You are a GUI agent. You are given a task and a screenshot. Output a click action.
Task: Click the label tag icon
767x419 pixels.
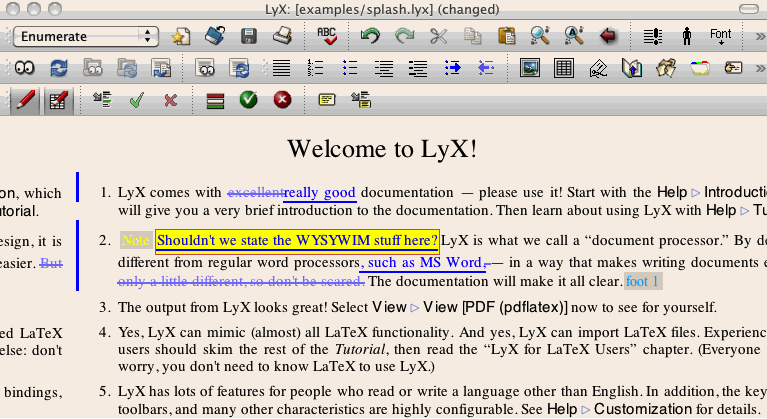pos(733,68)
